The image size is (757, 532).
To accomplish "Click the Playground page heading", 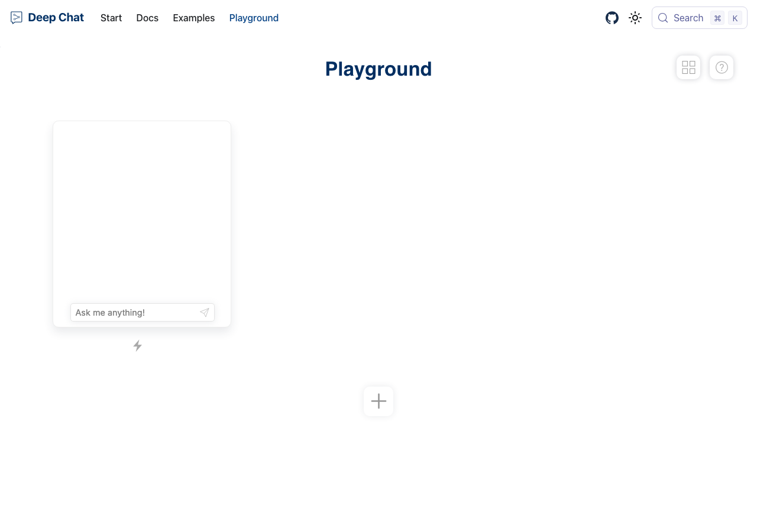I will (378, 69).
